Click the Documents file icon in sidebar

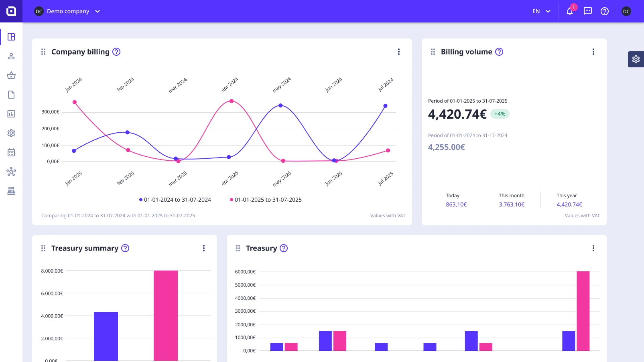(x=11, y=95)
